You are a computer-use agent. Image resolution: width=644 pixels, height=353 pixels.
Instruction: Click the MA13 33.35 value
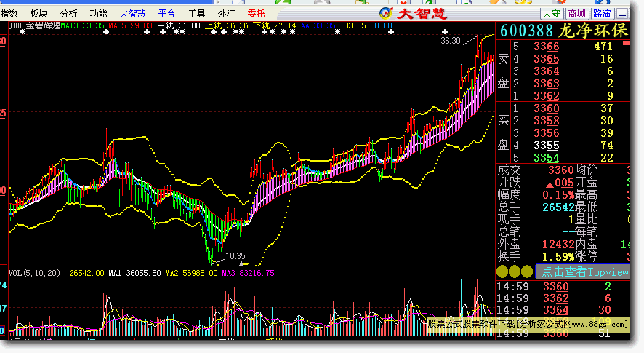click(x=83, y=26)
